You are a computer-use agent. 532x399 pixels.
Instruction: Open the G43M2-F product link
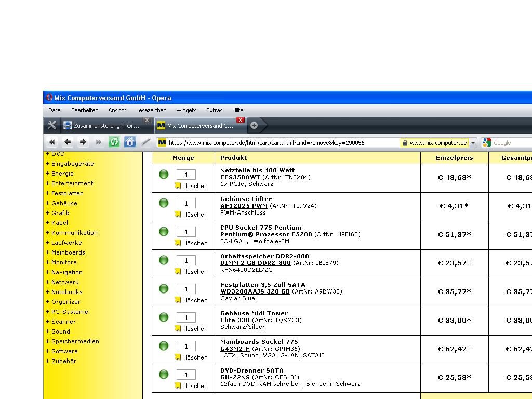[235, 349]
